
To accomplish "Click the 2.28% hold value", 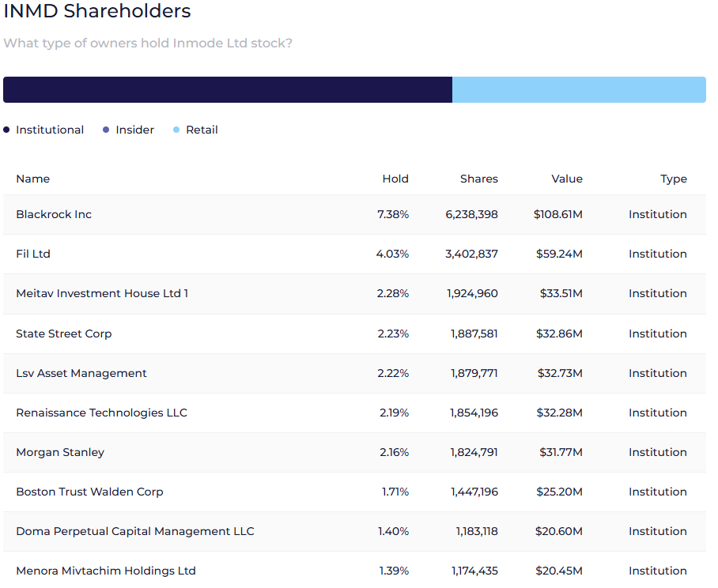I will click(393, 293).
